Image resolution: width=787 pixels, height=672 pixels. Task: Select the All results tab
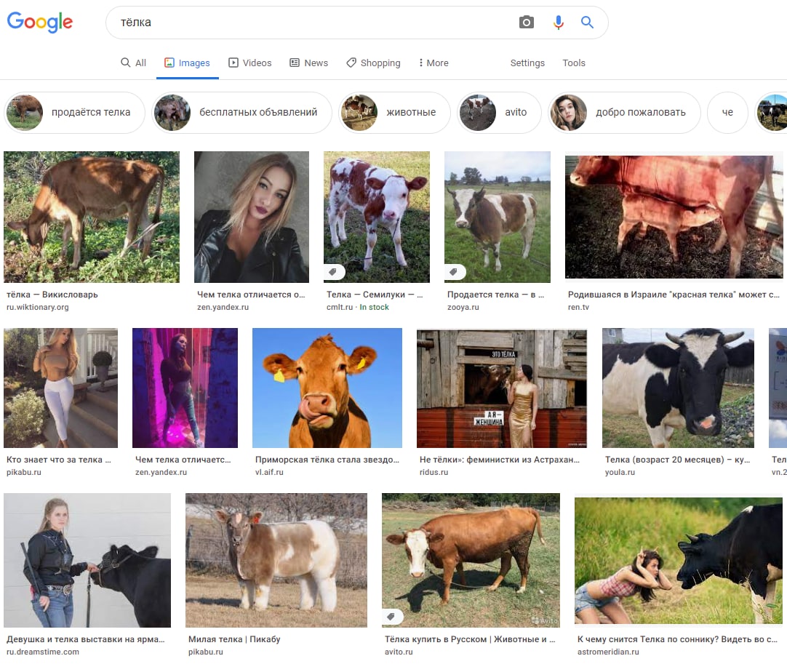[134, 63]
